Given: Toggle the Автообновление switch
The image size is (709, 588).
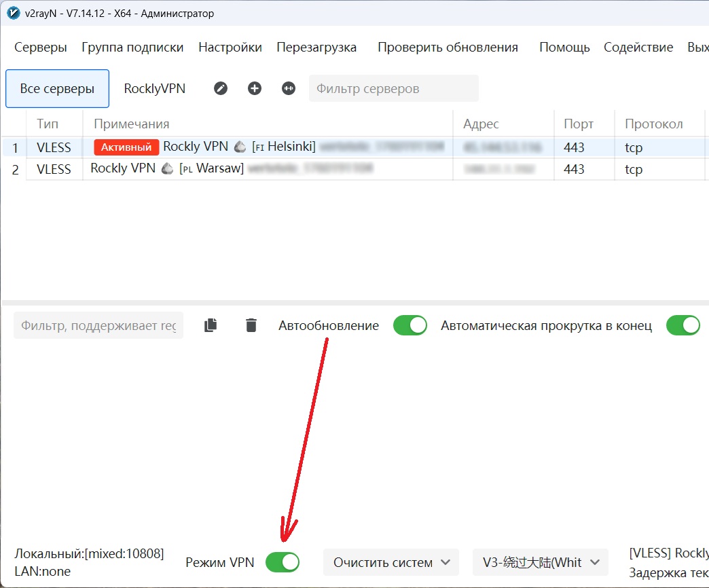Looking at the screenshot, I should pyautogui.click(x=410, y=325).
